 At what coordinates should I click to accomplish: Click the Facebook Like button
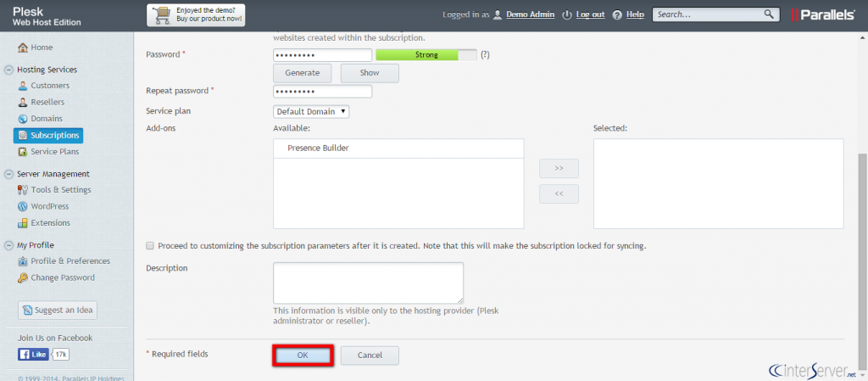click(x=33, y=355)
